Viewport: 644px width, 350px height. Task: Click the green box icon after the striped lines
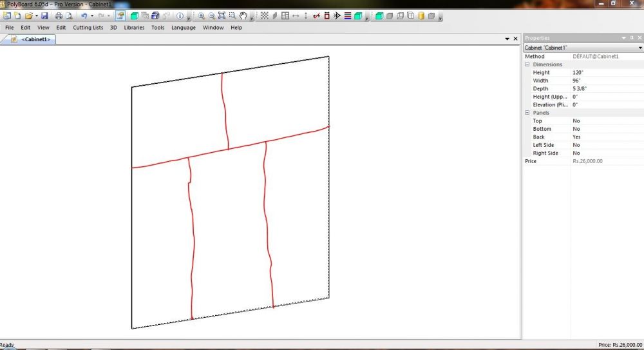pos(358,15)
